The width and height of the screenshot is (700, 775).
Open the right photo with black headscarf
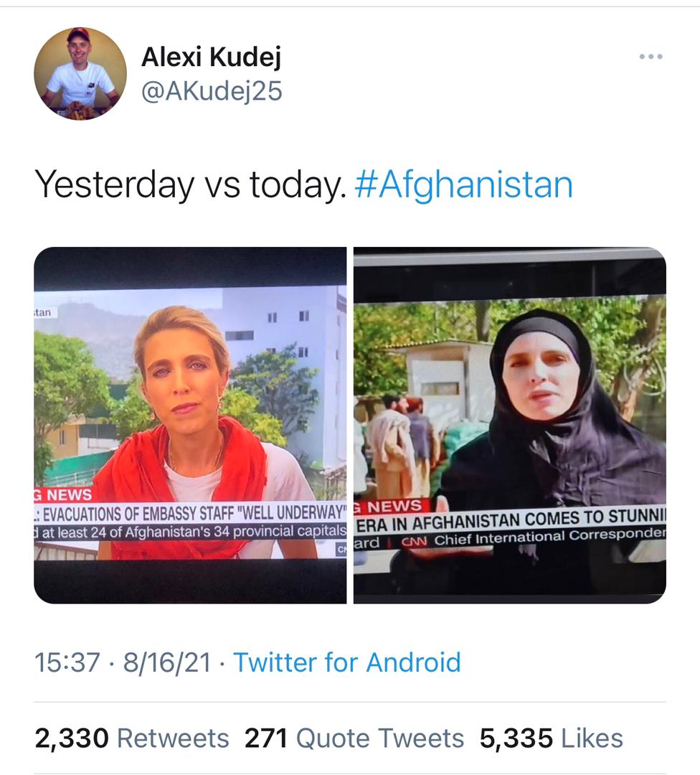pyautogui.click(x=510, y=425)
